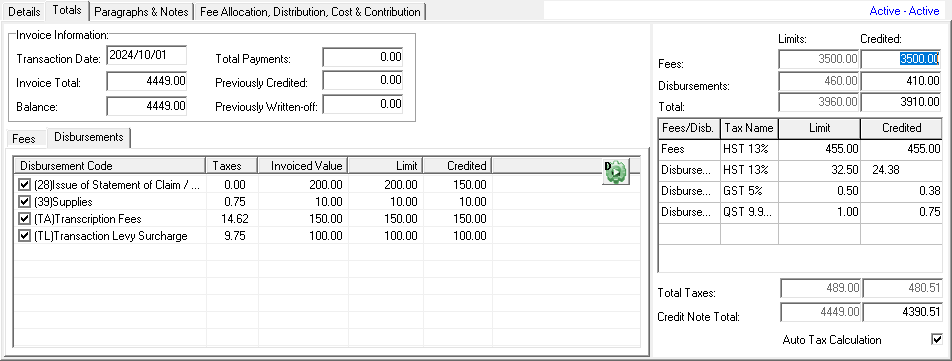Click the Fees Credited input showing 3500.00
The width and height of the screenshot is (952, 361).
[x=901, y=59]
